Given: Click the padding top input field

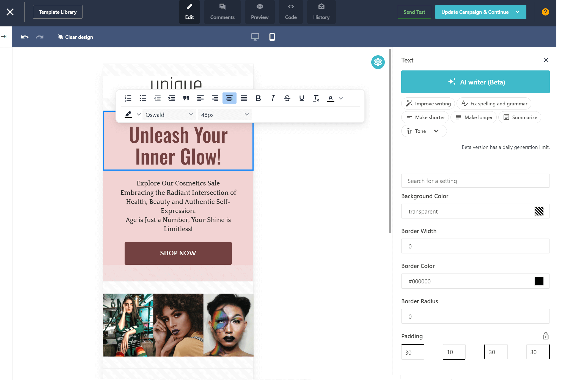Looking at the screenshot, I should tap(412, 352).
